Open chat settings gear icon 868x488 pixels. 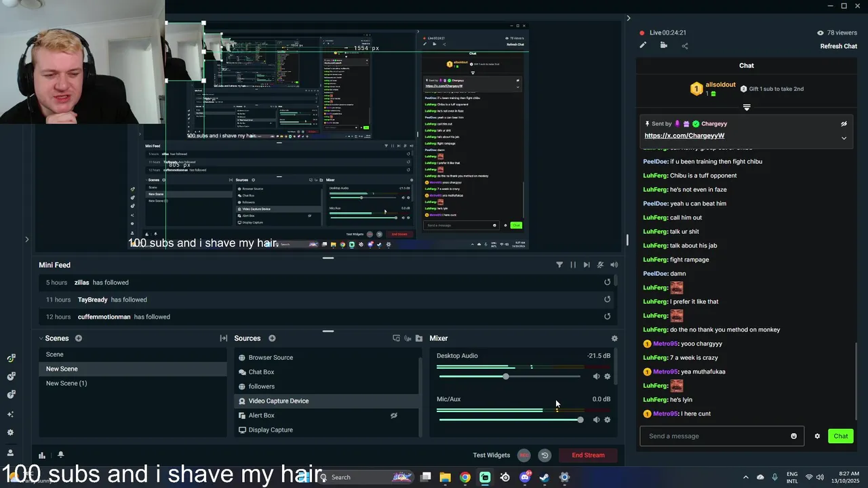817,436
